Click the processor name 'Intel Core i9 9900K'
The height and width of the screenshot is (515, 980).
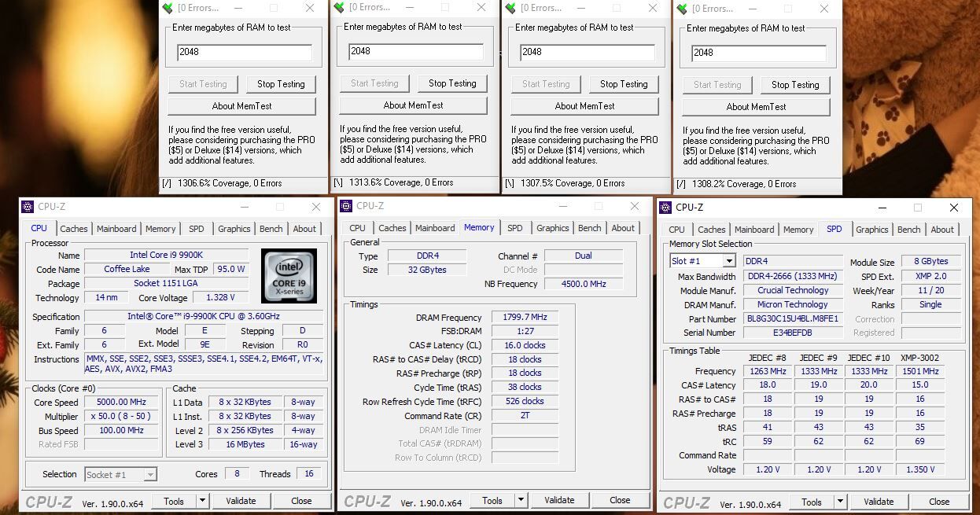167,255
